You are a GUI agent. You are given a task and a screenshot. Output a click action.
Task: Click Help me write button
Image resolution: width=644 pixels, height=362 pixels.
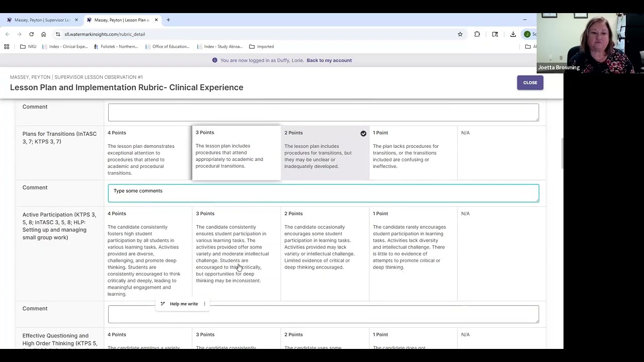[x=184, y=304]
